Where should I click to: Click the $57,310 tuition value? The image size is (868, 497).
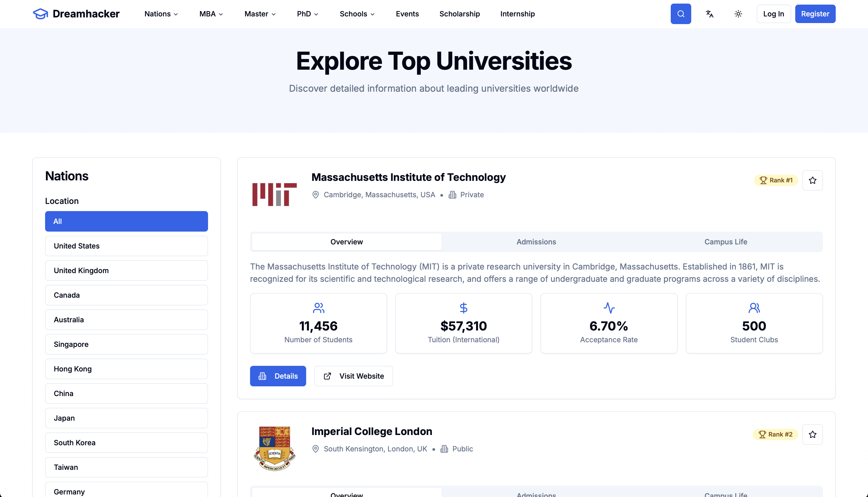pos(463,326)
